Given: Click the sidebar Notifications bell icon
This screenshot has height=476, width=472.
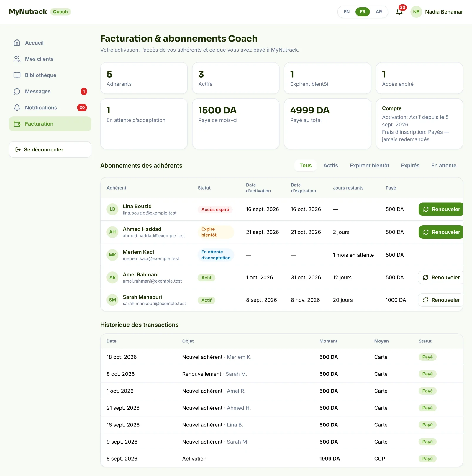Looking at the screenshot, I should [x=17, y=108].
